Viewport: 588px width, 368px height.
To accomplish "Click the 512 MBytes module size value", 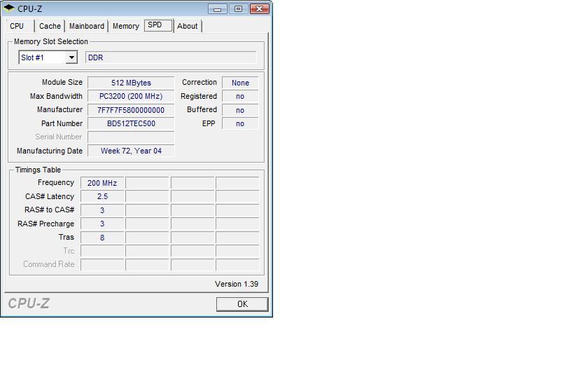I will [131, 83].
